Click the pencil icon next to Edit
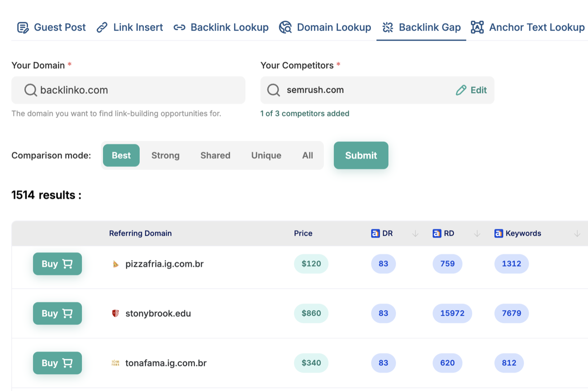Screen dimensions: 588x391 click(x=461, y=90)
